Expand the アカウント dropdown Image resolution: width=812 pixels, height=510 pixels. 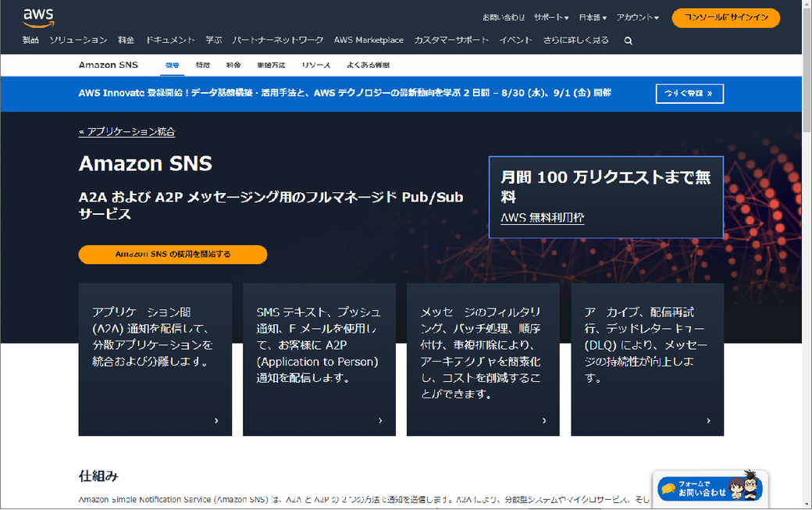coord(637,17)
